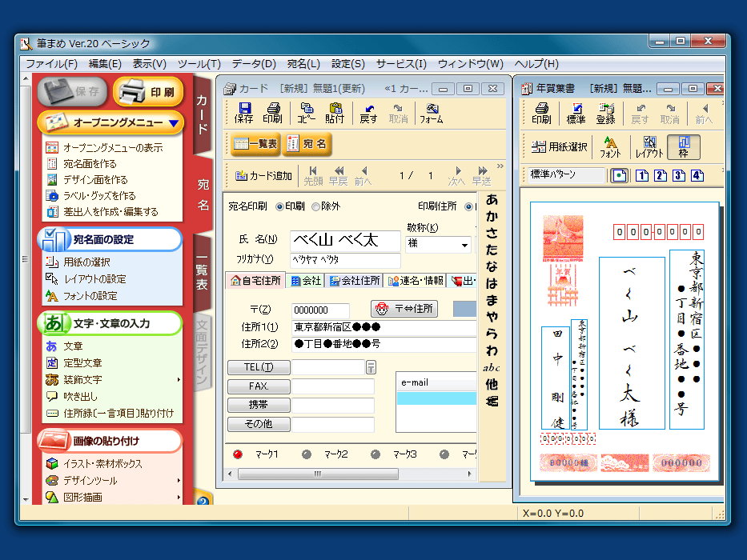The height and width of the screenshot is (560, 747).
Task: Select the 除外 radio button
Action: pos(315,206)
